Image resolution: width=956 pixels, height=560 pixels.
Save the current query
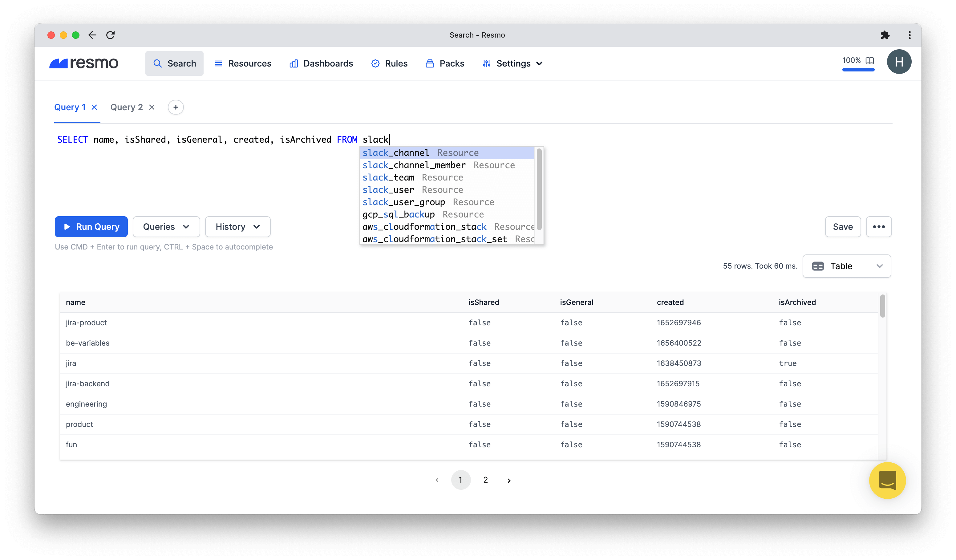[x=843, y=226]
